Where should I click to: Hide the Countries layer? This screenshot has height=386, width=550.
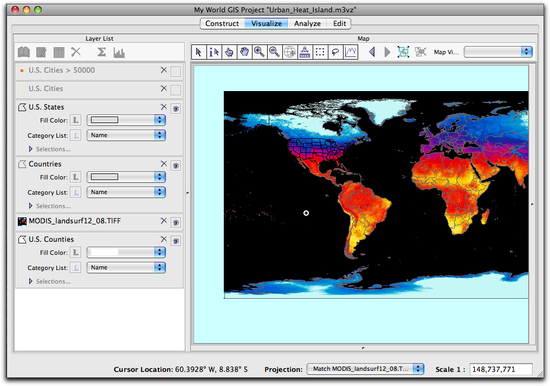(176, 165)
